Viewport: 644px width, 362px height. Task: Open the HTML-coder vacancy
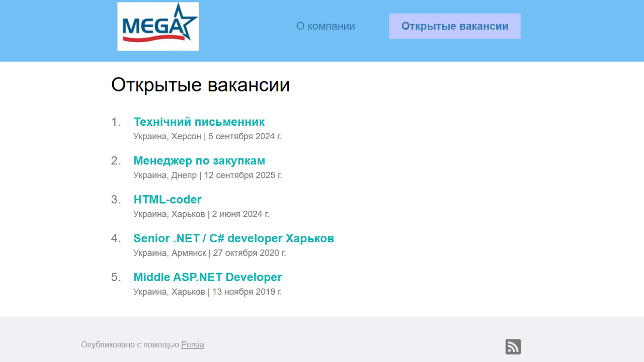[x=167, y=200]
